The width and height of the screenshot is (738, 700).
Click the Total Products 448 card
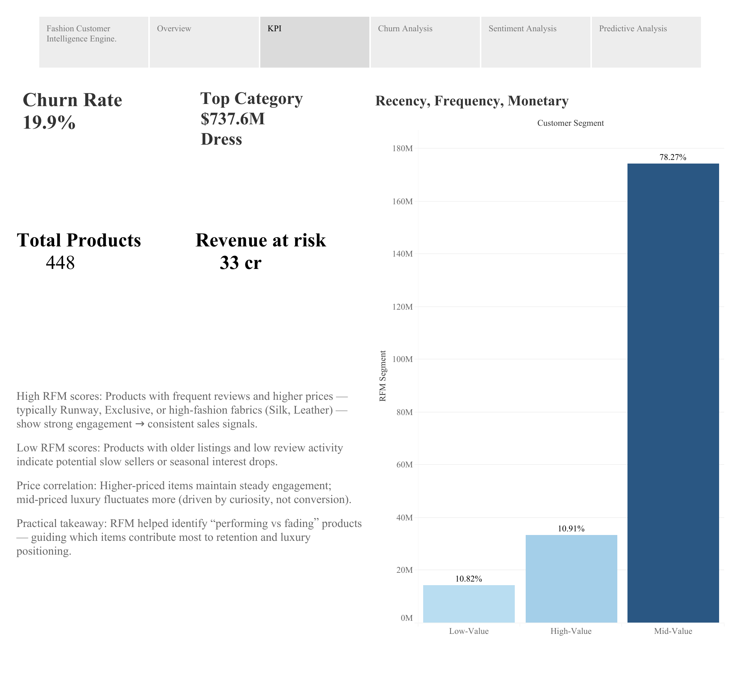click(79, 251)
